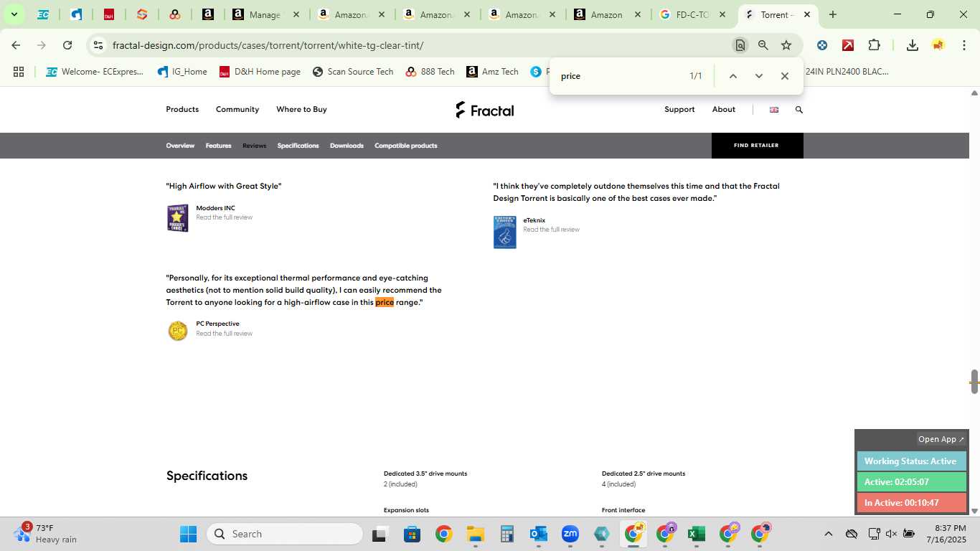Screen dimensions: 980x551
Task: Click the vertical page scrollbar thumb
Action: pos(974,382)
